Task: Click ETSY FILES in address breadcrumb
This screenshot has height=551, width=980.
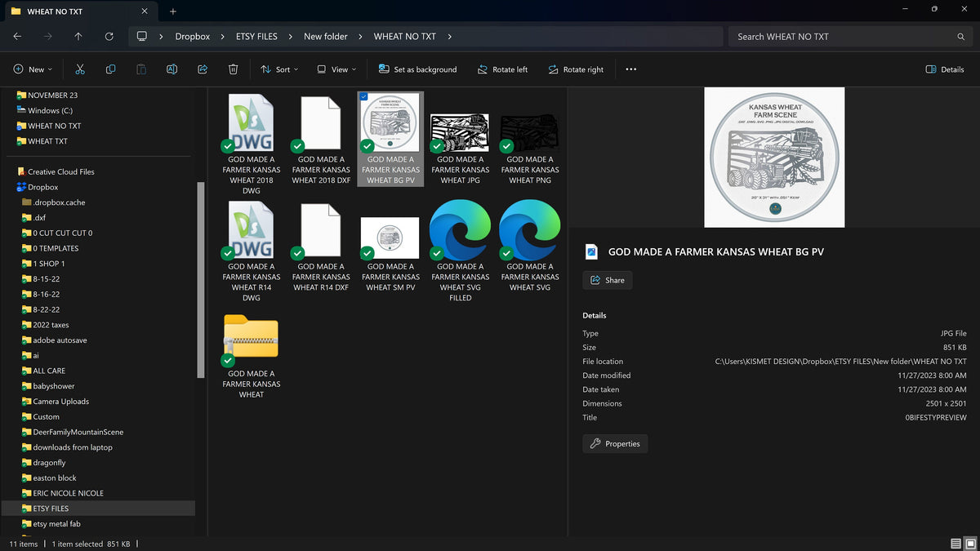Action: pos(257,37)
